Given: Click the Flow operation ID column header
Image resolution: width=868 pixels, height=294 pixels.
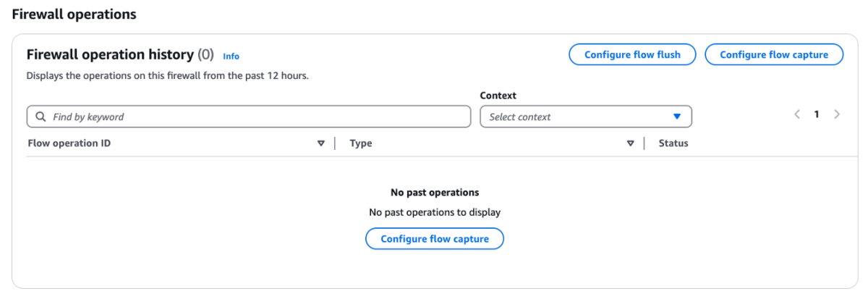Looking at the screenshot, I should 69,143.
